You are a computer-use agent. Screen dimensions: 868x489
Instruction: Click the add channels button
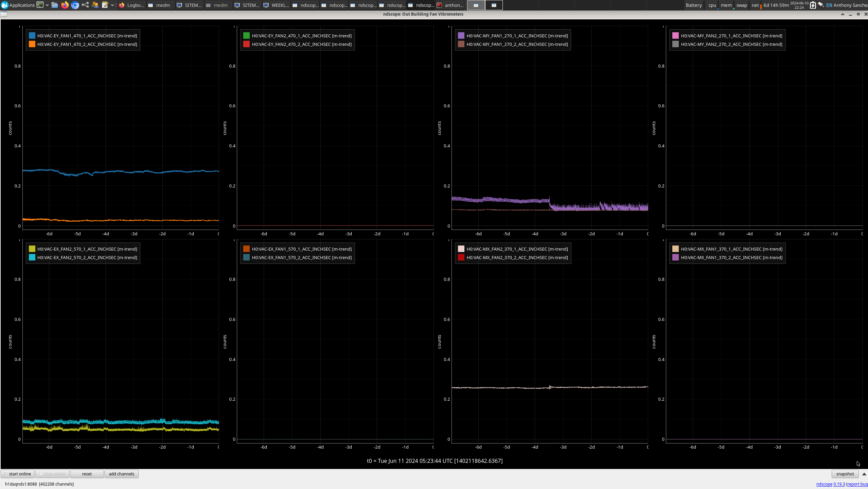(x=122, y=474)
